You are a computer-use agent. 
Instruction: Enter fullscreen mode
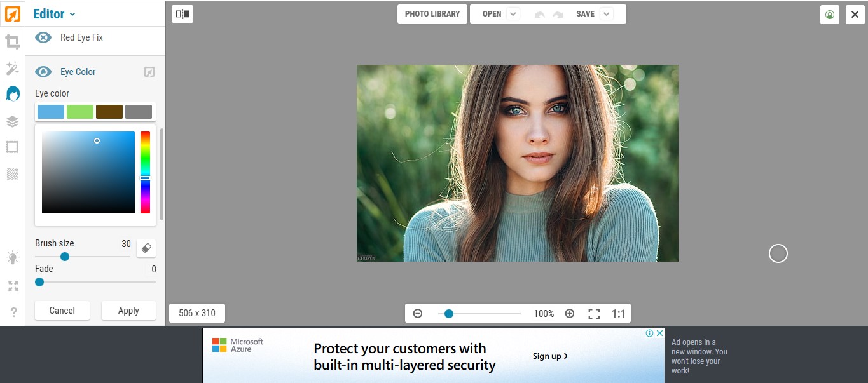point(13,286)
